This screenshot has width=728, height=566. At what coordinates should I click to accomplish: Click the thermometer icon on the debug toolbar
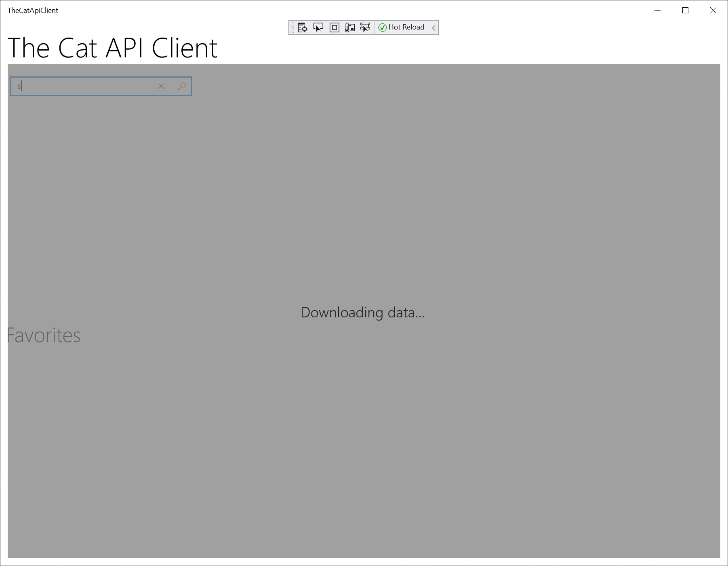tap(349, 27)
